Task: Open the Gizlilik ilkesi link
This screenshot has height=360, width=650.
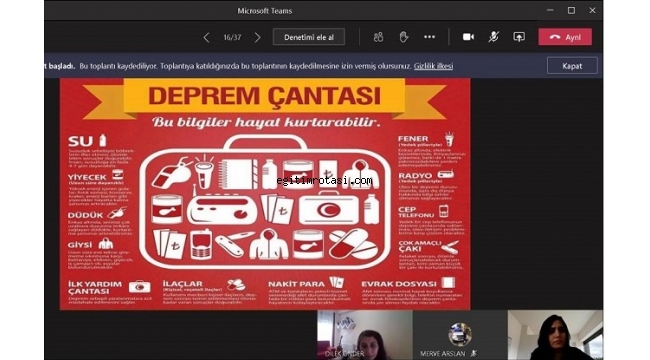Action: (433, 66)
